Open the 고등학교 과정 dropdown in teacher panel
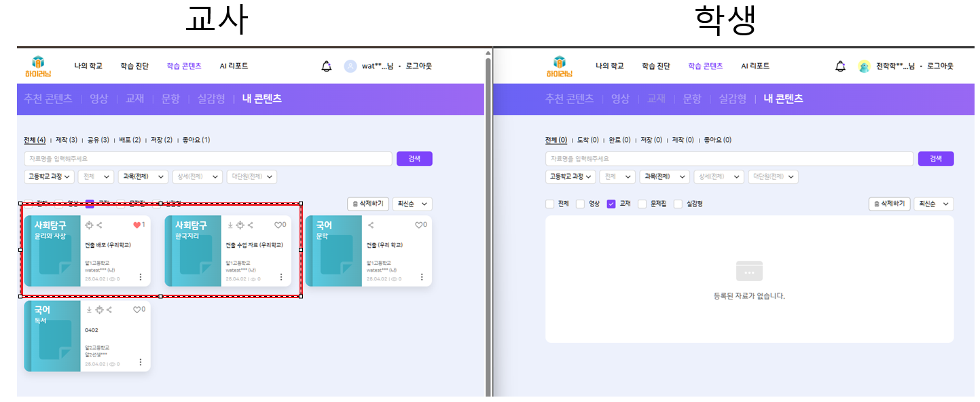The width and height of the screenshot is (980, 402). pos(50,177)
